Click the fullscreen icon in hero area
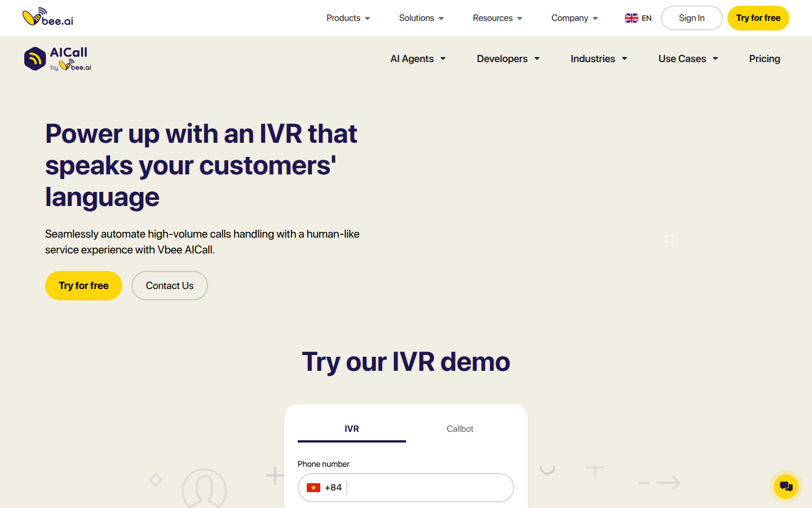Screen dimensions: 812x508 pos(669,239)
